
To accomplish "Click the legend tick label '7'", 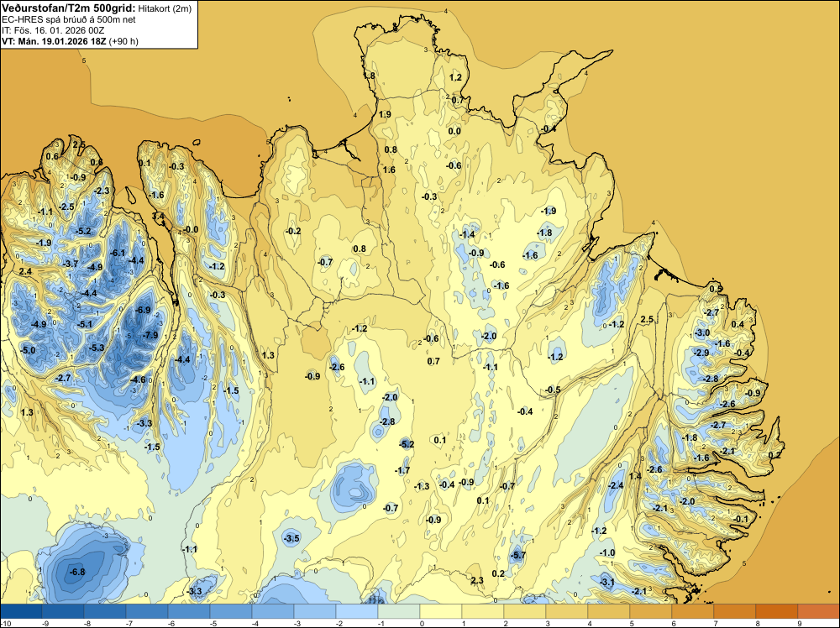I will [716, 623].
